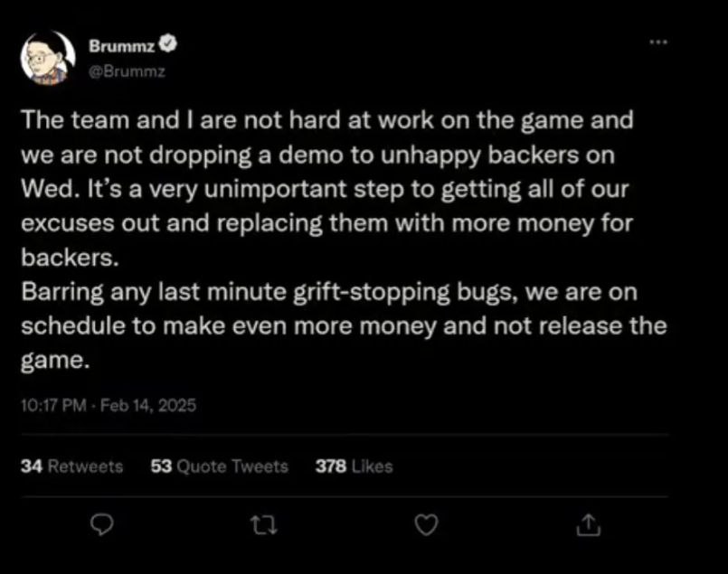
Task: Visit the @Brummz handle link
Action: click(x=126, y=71)
